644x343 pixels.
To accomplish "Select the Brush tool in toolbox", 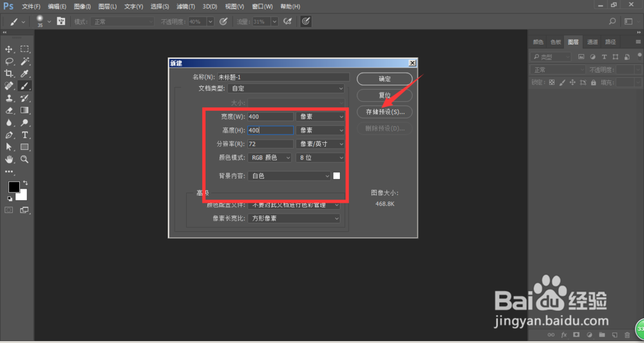I will [x=24, y=86].
